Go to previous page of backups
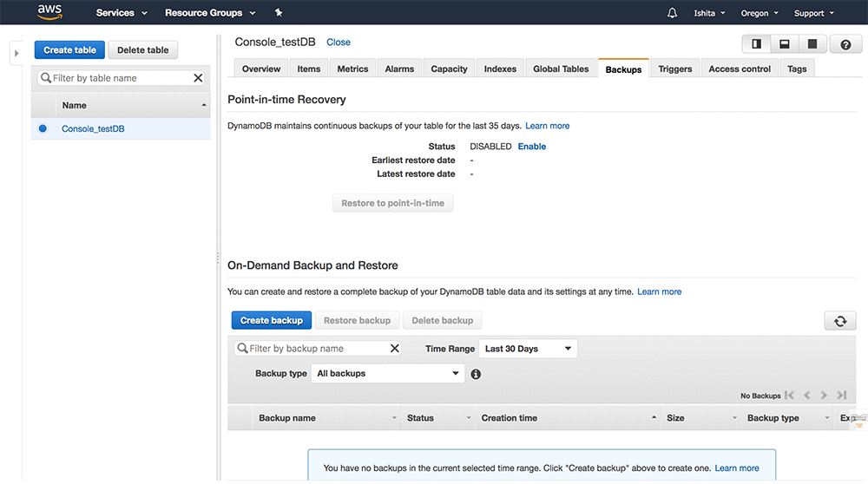Viewport: 868px width, 484px height. [807, 395]
